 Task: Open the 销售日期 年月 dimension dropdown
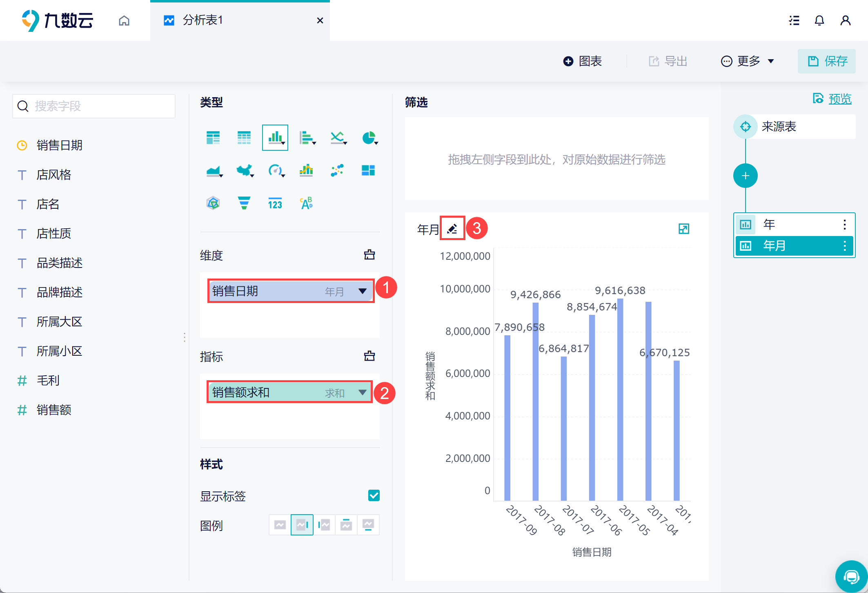point(362,291)
